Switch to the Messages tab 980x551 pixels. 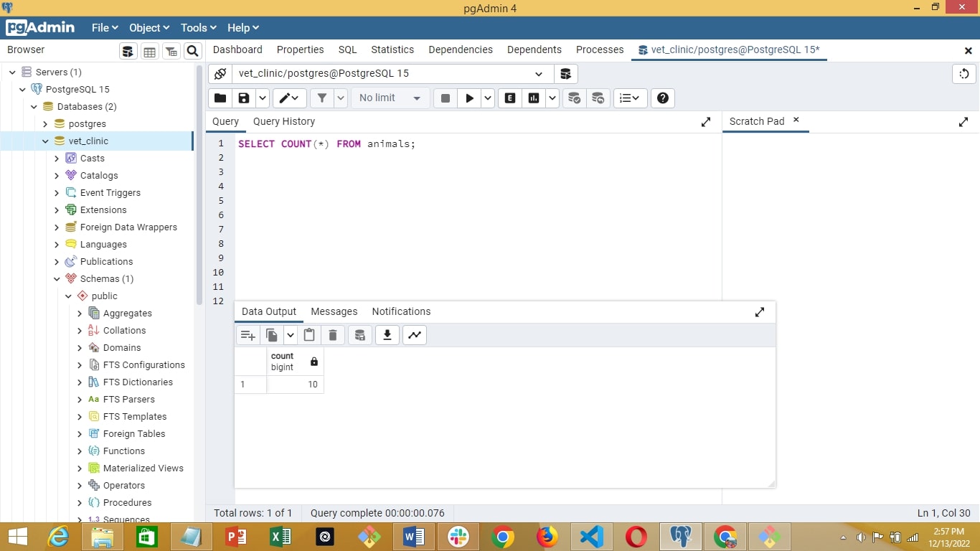tap(334, 312)
